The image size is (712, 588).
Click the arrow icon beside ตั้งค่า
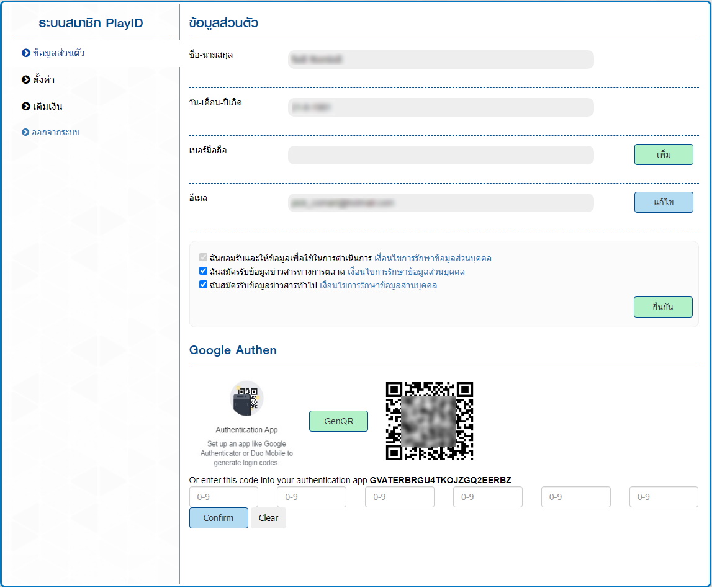coord(26,80)
